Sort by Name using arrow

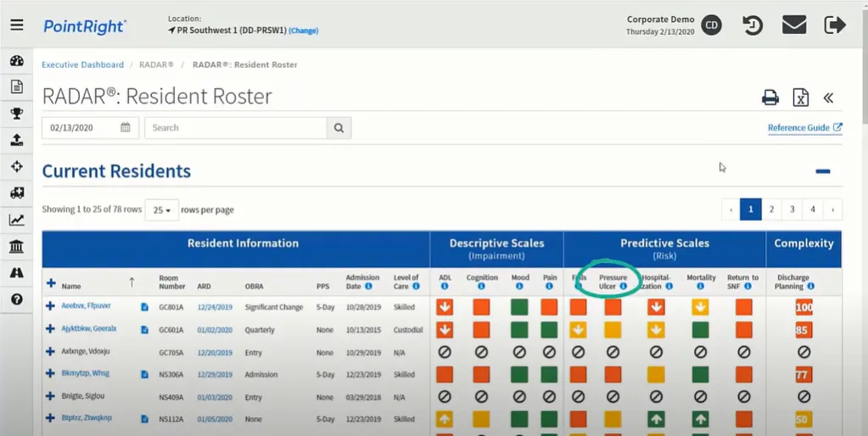[x=132, y=282]
